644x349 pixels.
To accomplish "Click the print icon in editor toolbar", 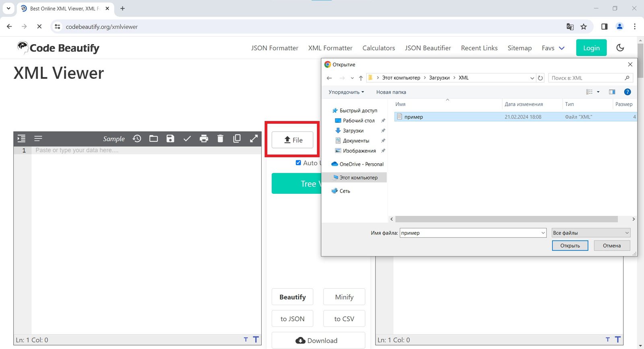I will pyautogui.click(x=204, y=139).
